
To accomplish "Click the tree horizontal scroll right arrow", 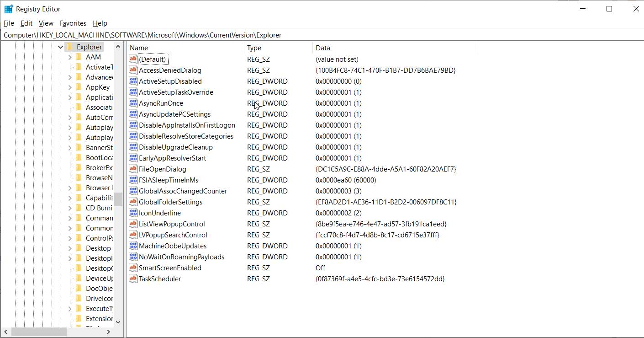I will 109,332.
